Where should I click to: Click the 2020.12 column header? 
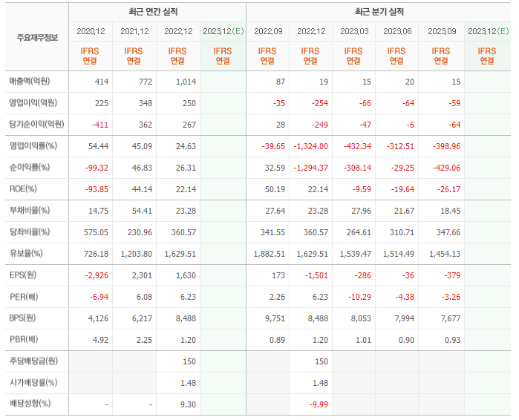tap(91, 31)
